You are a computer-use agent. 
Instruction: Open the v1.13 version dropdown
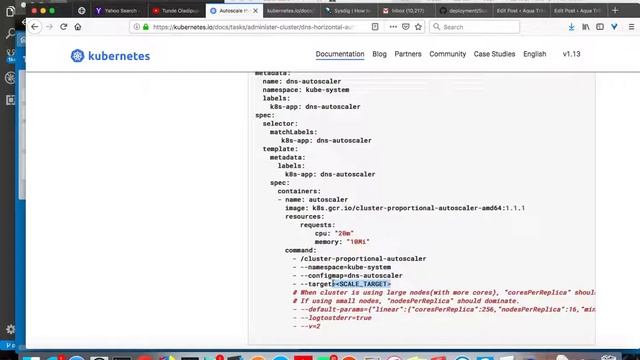[571, 54]
